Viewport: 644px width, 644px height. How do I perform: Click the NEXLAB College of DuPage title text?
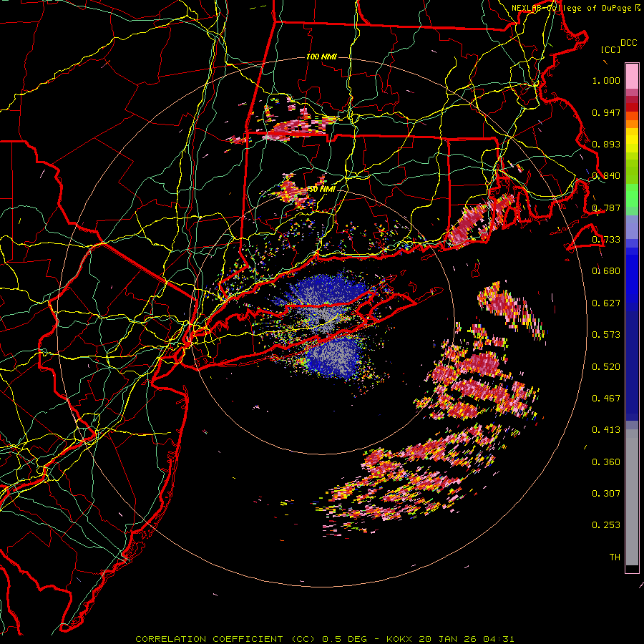pyautogui.click(x=575, y=8)
